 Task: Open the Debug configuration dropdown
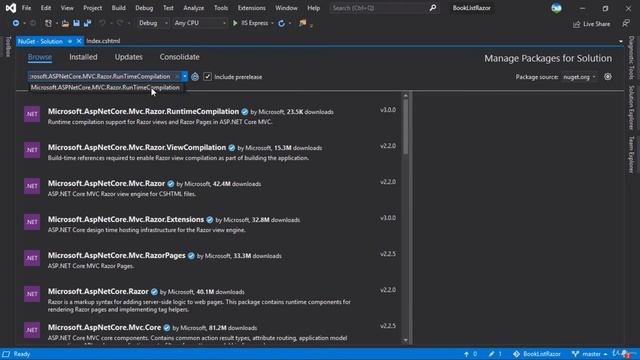[x=153, y=23]
